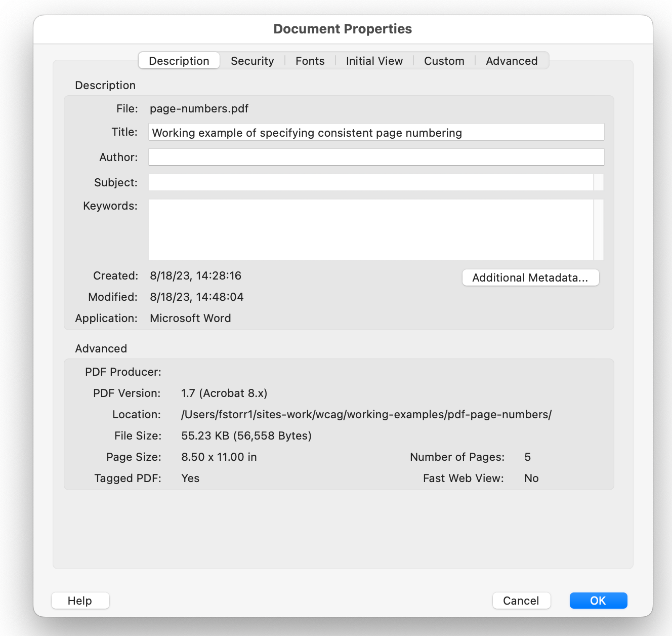Image resolution: width=672 pixels, height=636 pixels.
Task: Click the Help button
Action: tap(80, 601)
